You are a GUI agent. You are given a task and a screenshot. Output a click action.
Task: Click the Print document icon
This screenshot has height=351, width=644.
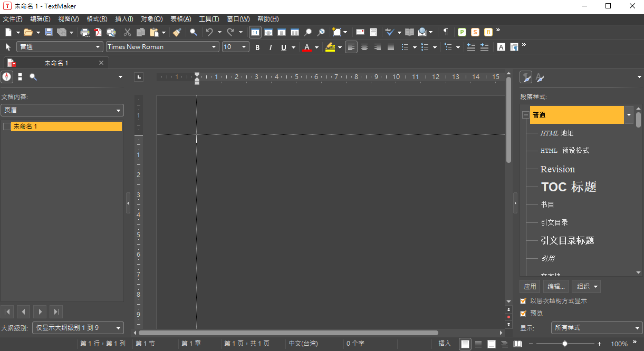pos(85,32)
